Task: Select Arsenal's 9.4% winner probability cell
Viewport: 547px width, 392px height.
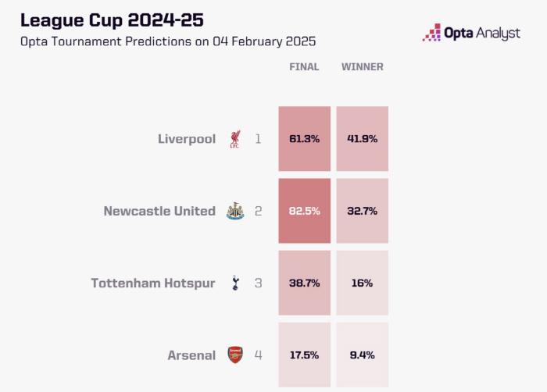Action: (363, 355)
